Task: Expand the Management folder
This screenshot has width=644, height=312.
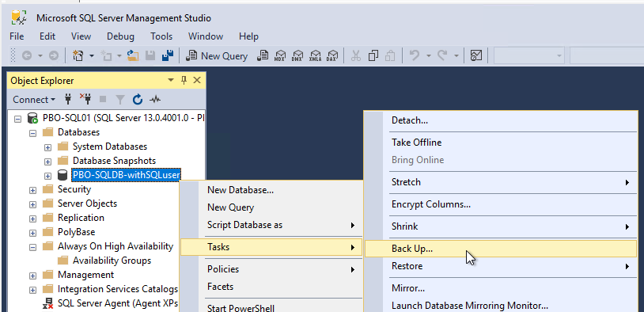Action: coord(33,276)
